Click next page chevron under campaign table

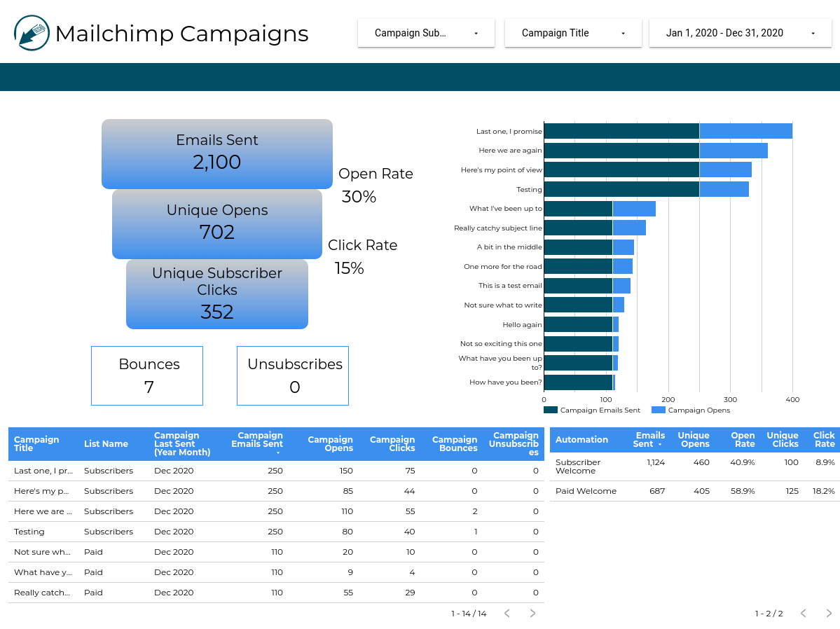coord(532,613)
